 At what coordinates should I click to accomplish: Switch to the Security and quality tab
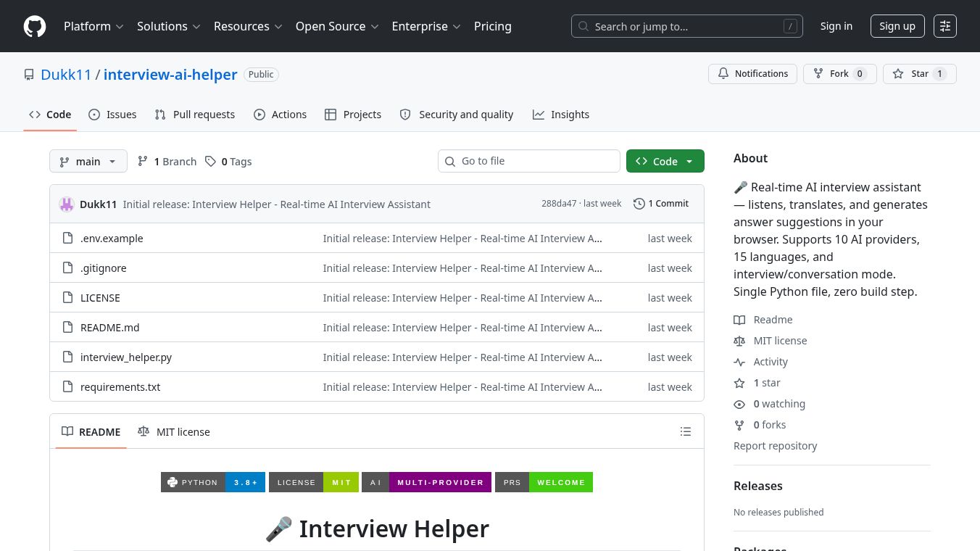[x=457, y=115]
